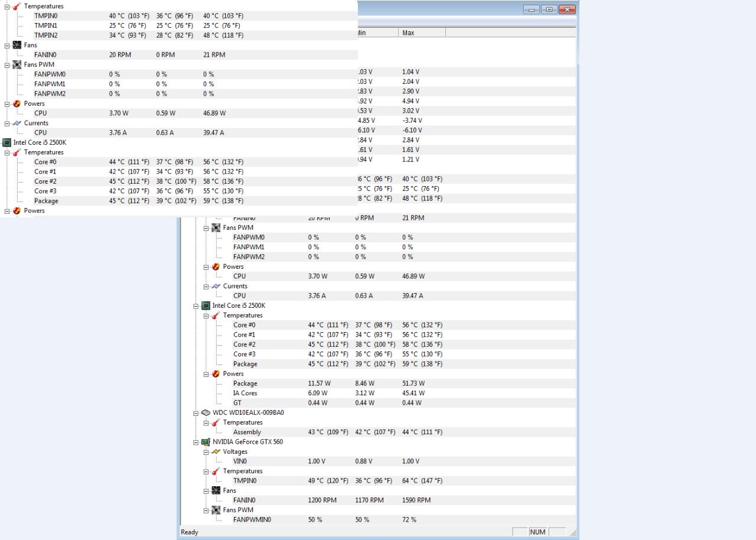Click Powers icon below Package row in inset
756x540 pixels.
coord(17,211)
